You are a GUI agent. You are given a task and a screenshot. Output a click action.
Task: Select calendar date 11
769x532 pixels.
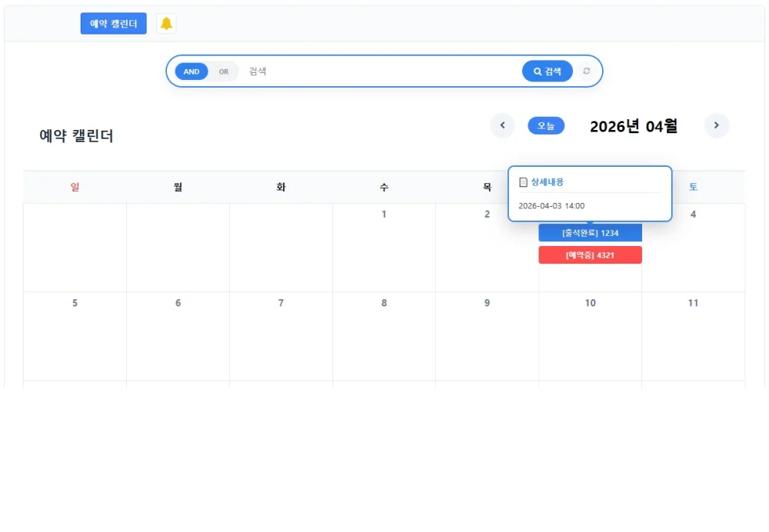click(x=693, y=303)
